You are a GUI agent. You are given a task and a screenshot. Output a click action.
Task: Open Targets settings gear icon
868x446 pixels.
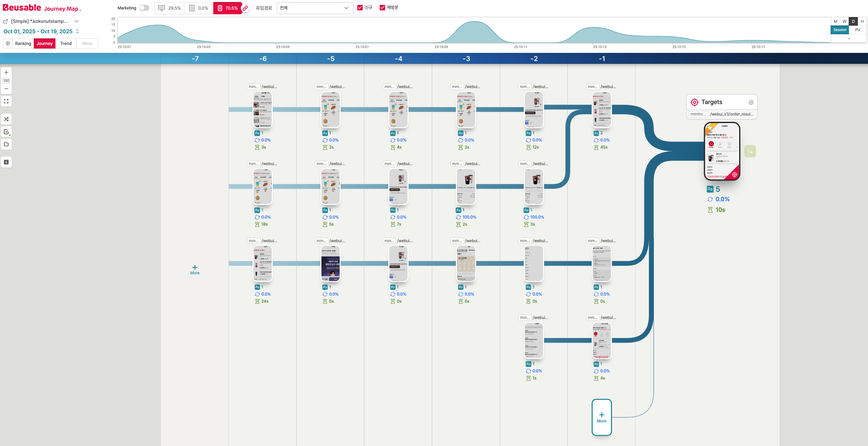coord(751,102)
